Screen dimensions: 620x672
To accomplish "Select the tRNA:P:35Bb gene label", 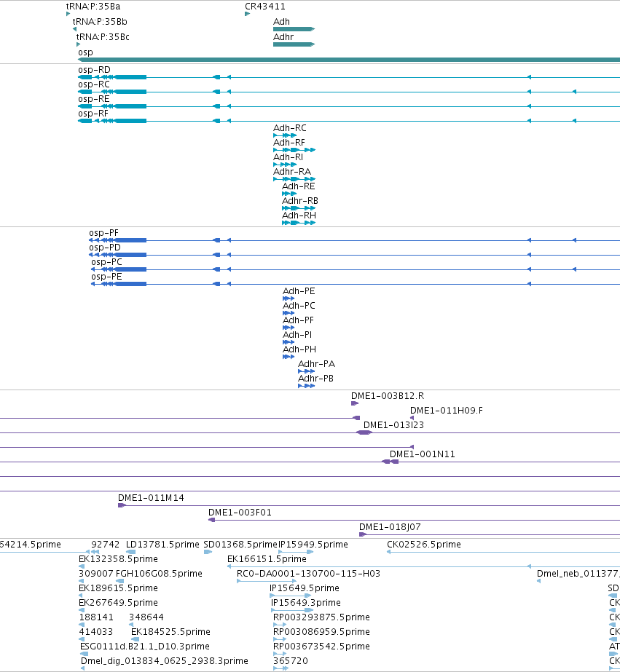I will coord(100,21).
